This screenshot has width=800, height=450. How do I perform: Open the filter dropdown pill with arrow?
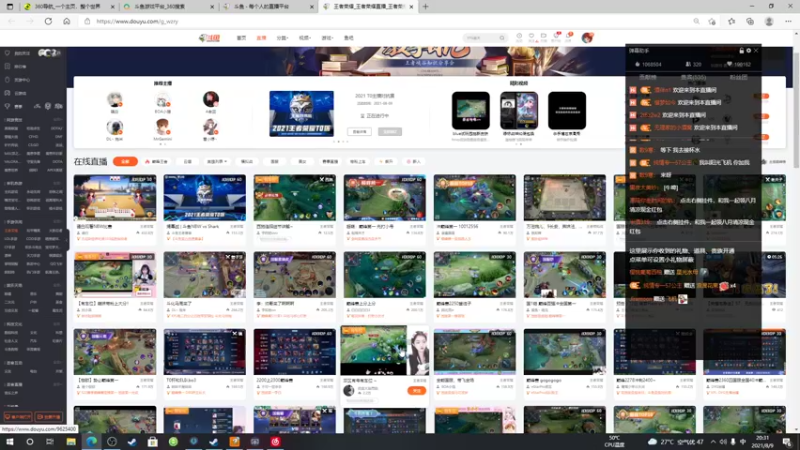click(216, 161)
